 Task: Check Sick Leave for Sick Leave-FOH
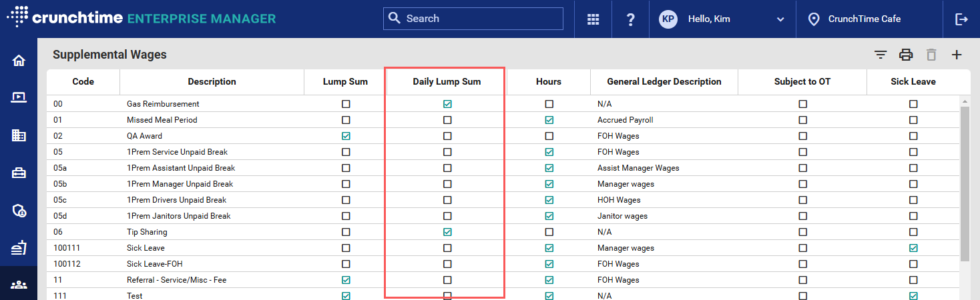(913, 264)
